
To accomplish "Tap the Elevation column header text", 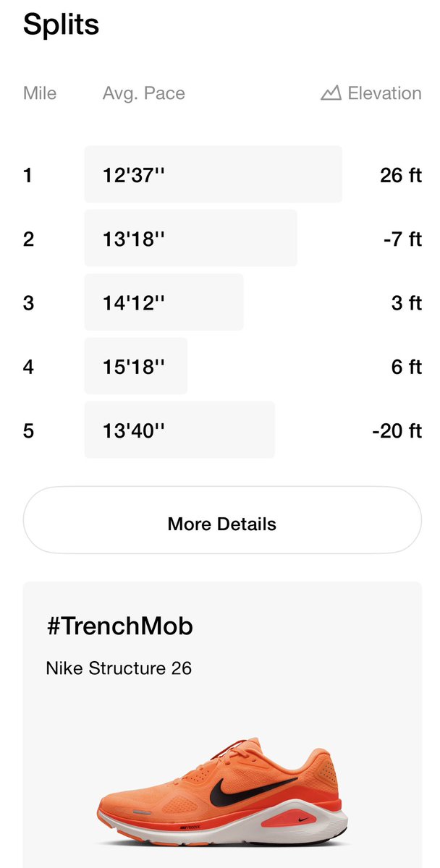I will click(x=384, y=93).
